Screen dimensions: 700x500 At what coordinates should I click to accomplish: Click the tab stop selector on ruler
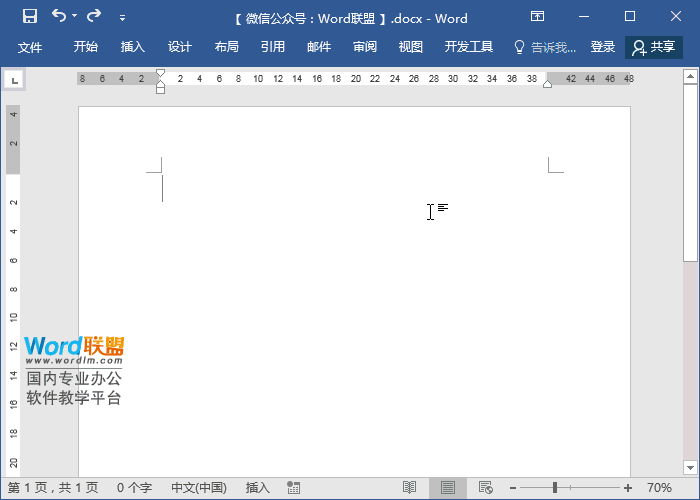click(14, 80)
